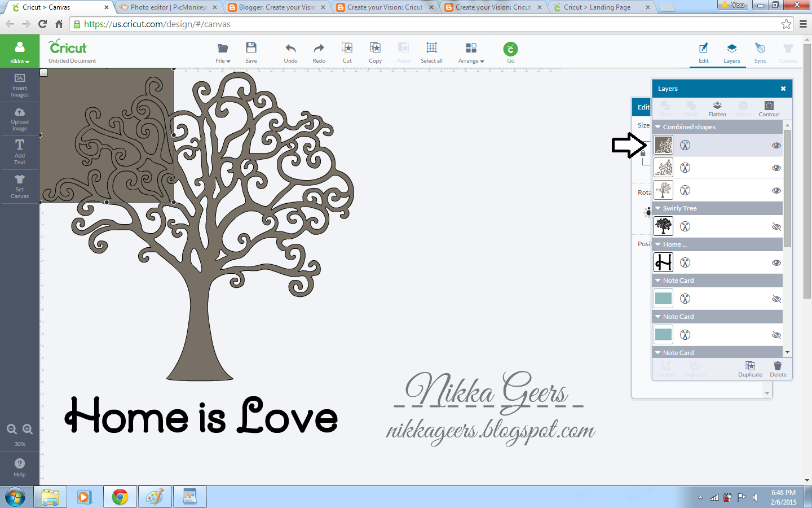Collapse the Combined shapes group
Screen dimensions: 812x508
coord(657,126)
